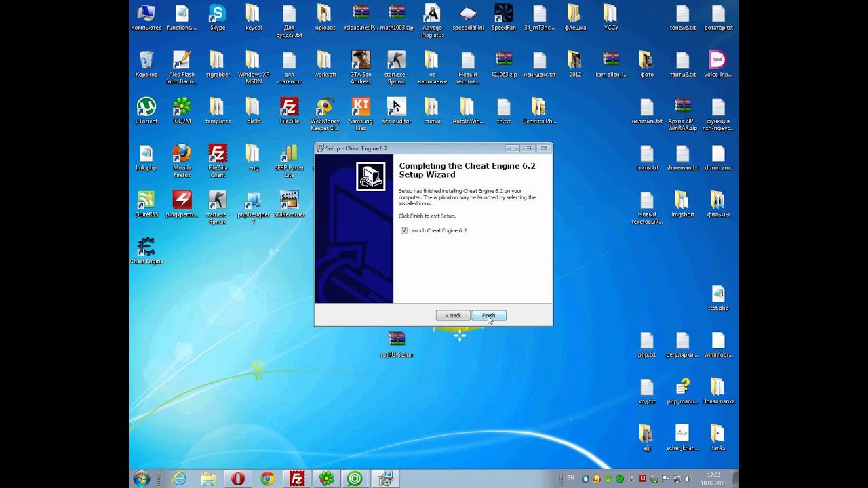Select the FileZilla Client desktop icon
The width and height of the screenshot is (868, 488).
pos(218,161)
